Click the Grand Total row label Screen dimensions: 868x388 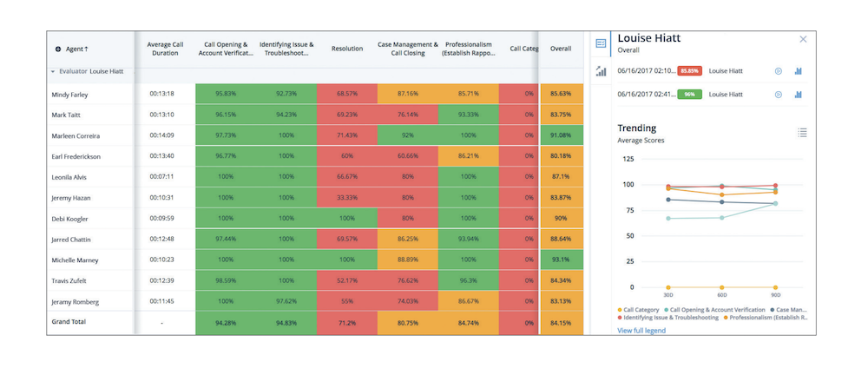(x=69, y=321)
